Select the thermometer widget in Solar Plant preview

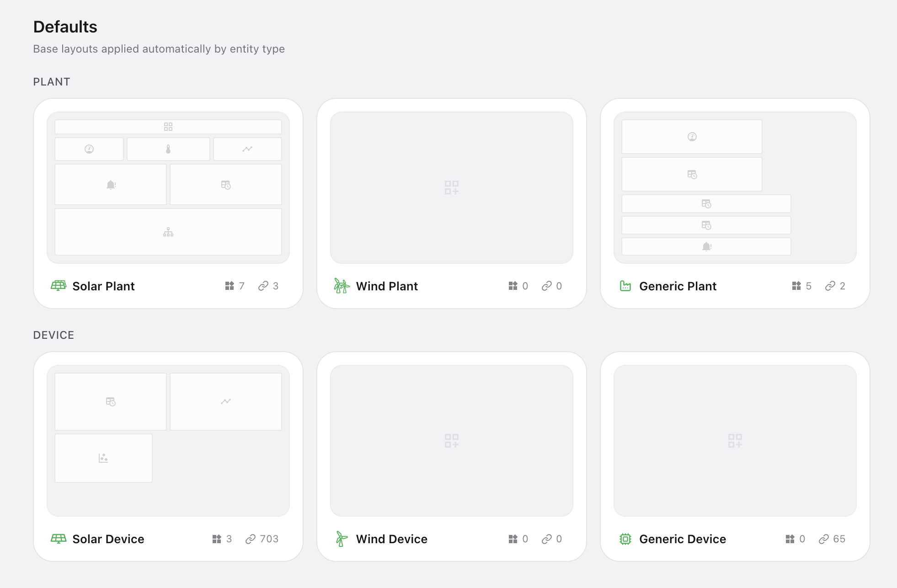click(168, 149)
